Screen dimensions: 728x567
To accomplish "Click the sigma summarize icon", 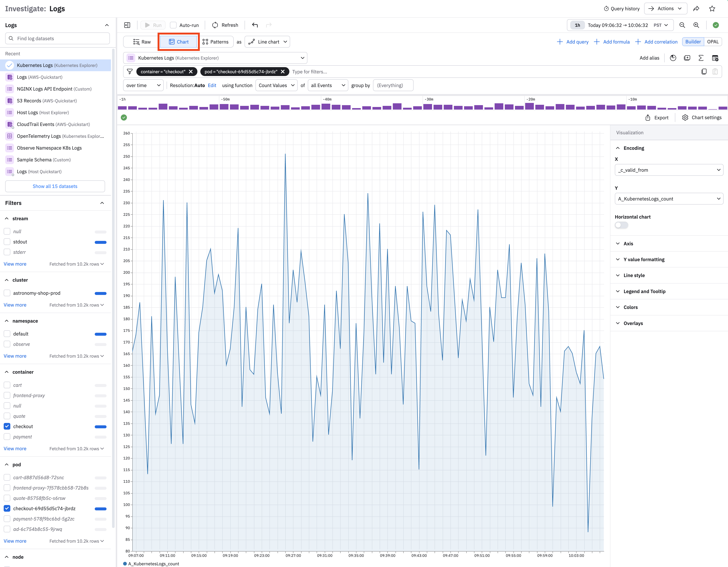I will click(x=701, y=58).
